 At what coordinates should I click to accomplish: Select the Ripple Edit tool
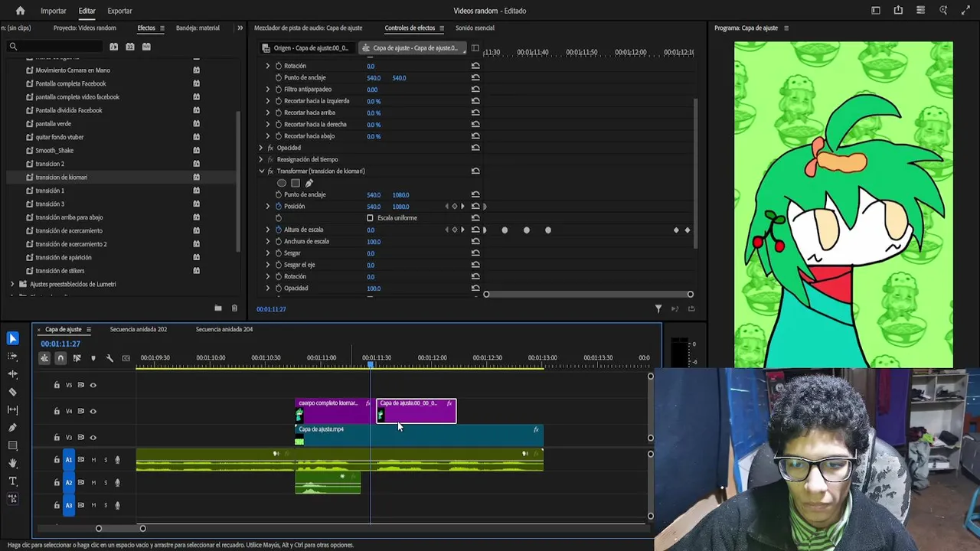click(13, 374)
